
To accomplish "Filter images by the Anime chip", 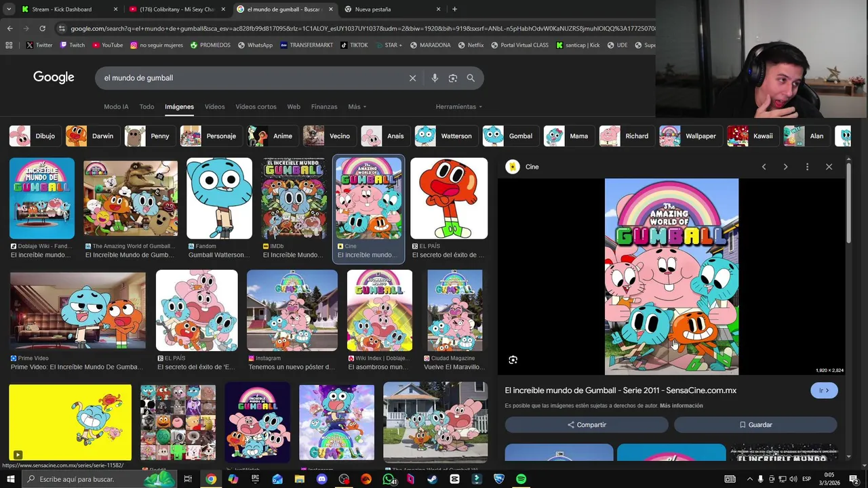I will (x=271, y=136).
